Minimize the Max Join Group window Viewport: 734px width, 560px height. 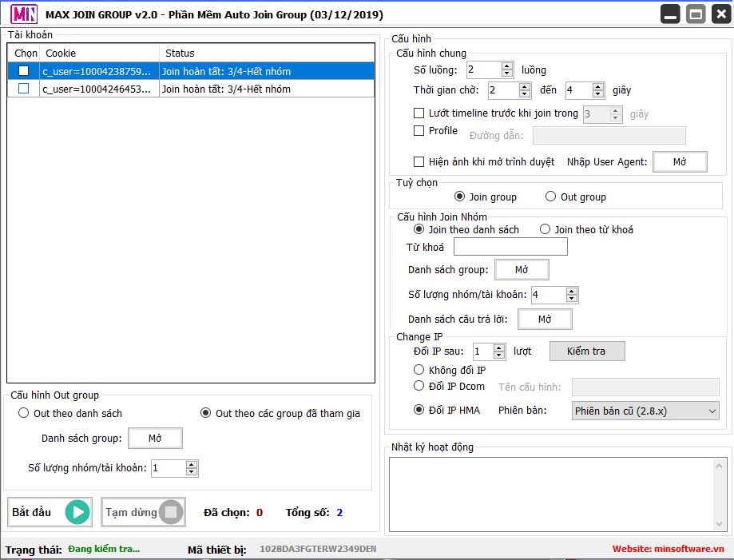click(670, 14)
